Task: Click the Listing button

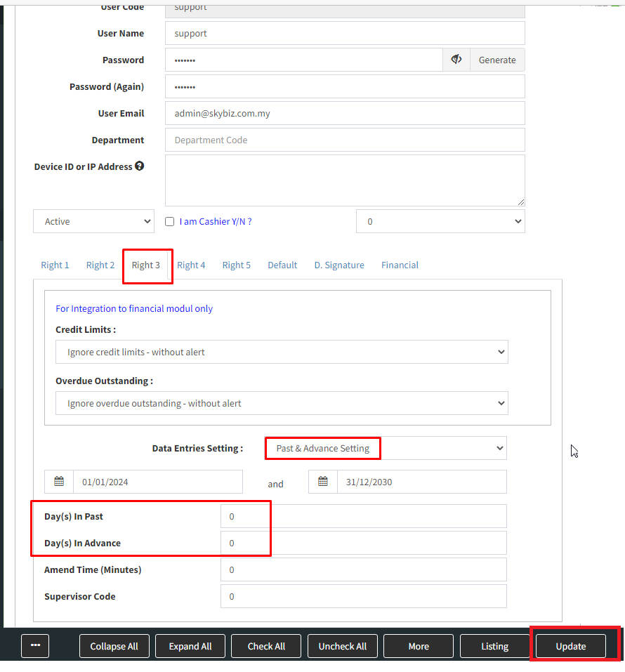Action: 495,646
